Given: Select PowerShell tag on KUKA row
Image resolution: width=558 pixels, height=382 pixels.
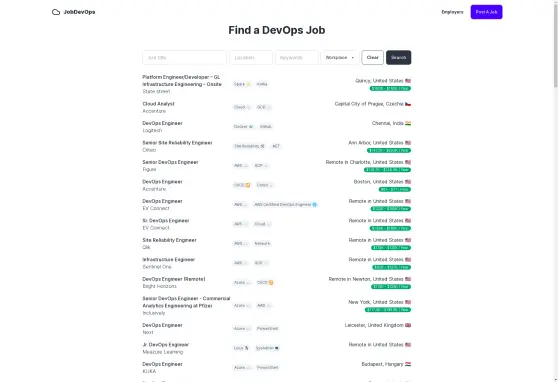Looking at the screenshot, I should 267,368.
